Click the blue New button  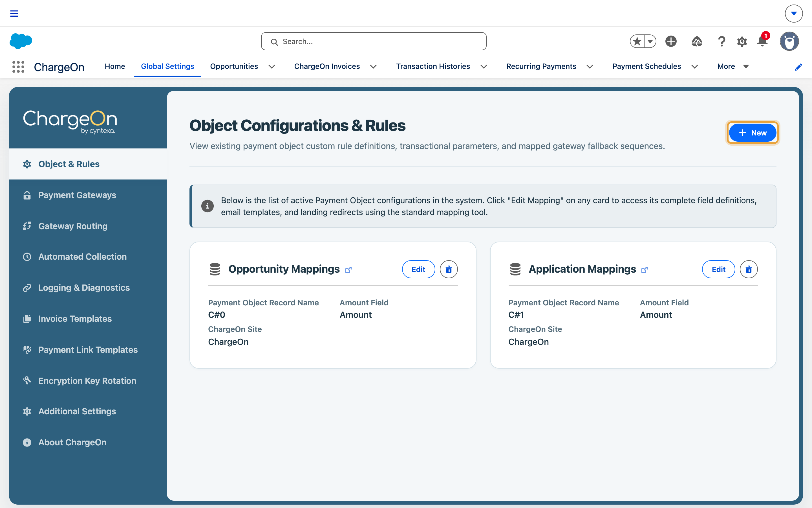point(752,133)
